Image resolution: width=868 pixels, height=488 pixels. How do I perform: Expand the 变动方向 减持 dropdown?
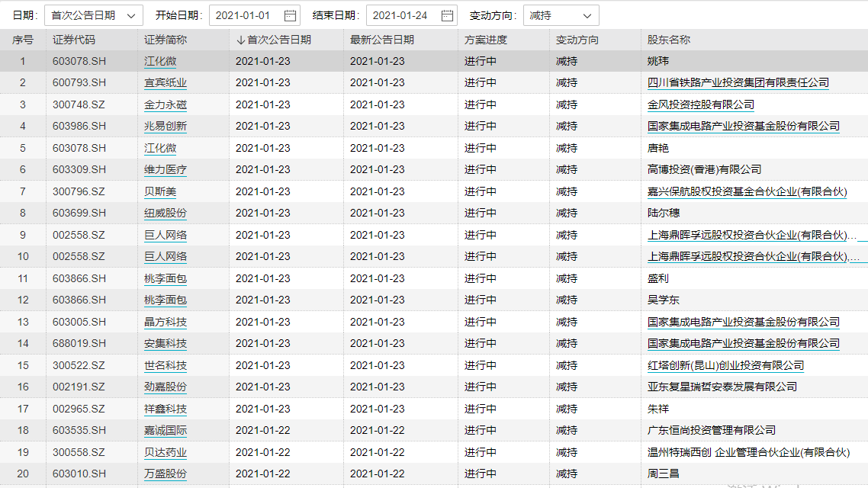(x=561, y=15)
